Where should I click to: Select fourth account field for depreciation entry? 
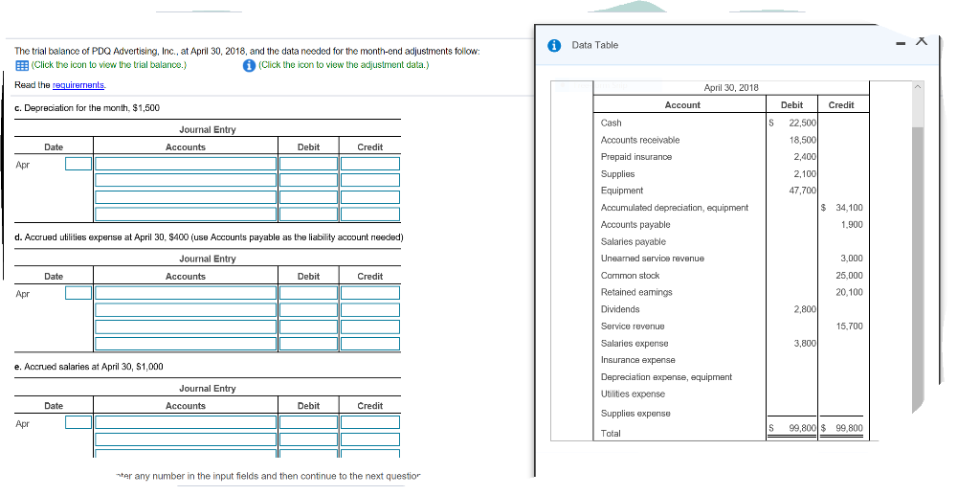pyautogui.click(x=186, y=214)
